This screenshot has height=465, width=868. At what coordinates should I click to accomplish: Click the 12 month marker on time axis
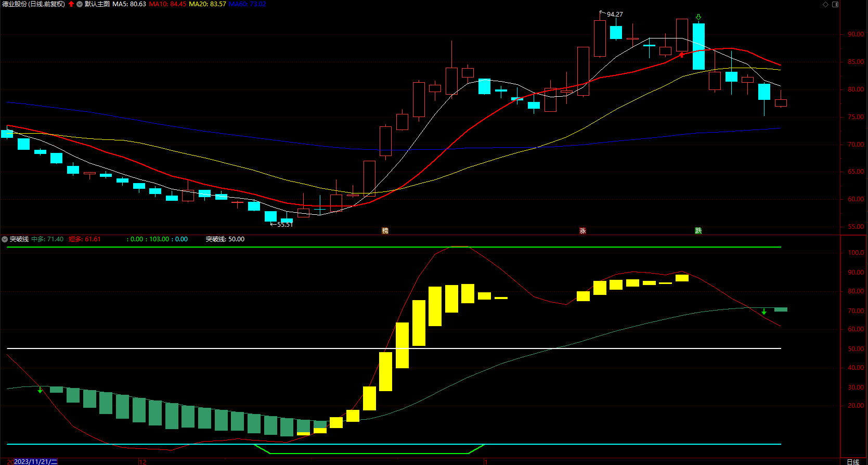tap(142, 461)
